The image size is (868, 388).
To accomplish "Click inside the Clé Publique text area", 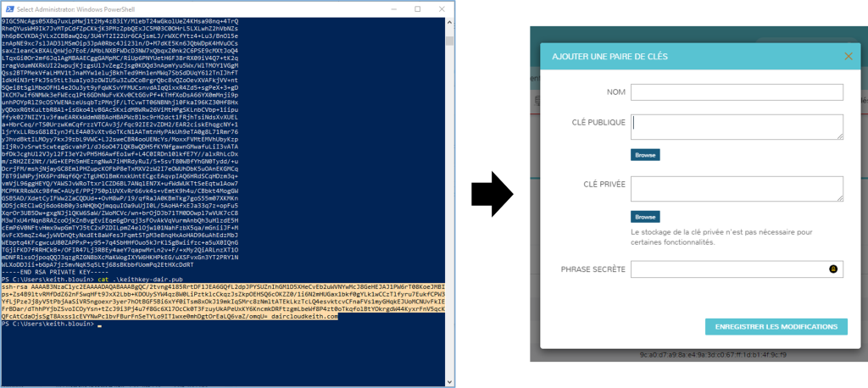I will 734,126.
